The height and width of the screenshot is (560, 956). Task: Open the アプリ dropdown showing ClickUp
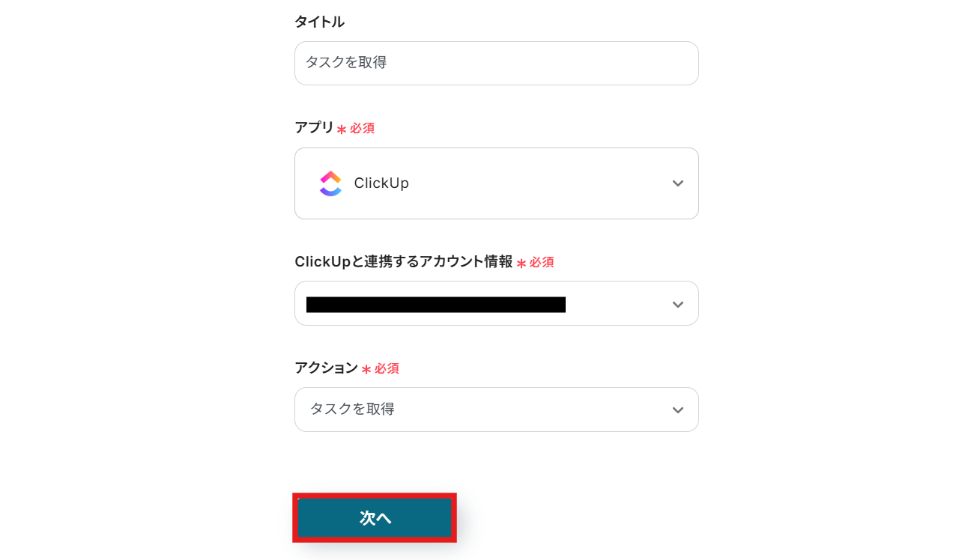click(496, 183)
